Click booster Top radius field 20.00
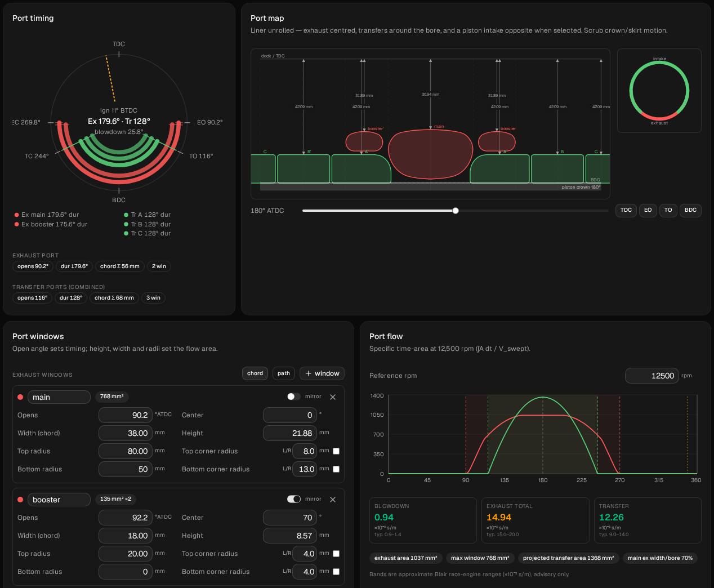 126,554
